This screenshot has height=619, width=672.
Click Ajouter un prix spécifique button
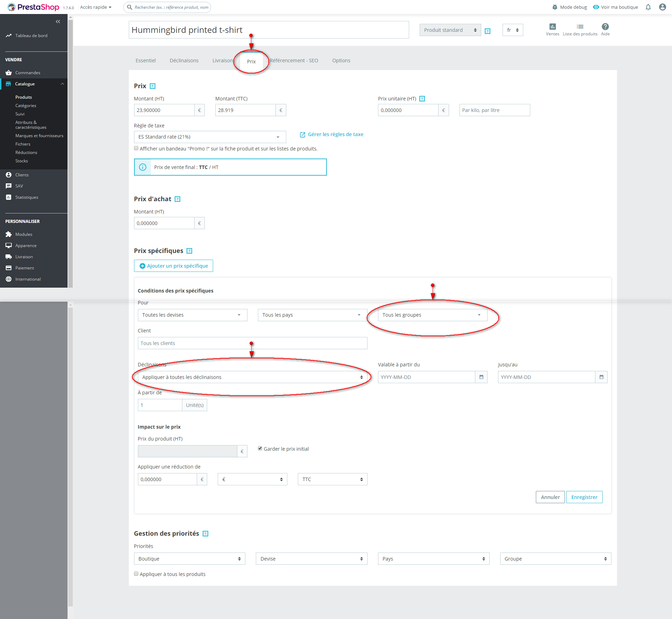174,266
